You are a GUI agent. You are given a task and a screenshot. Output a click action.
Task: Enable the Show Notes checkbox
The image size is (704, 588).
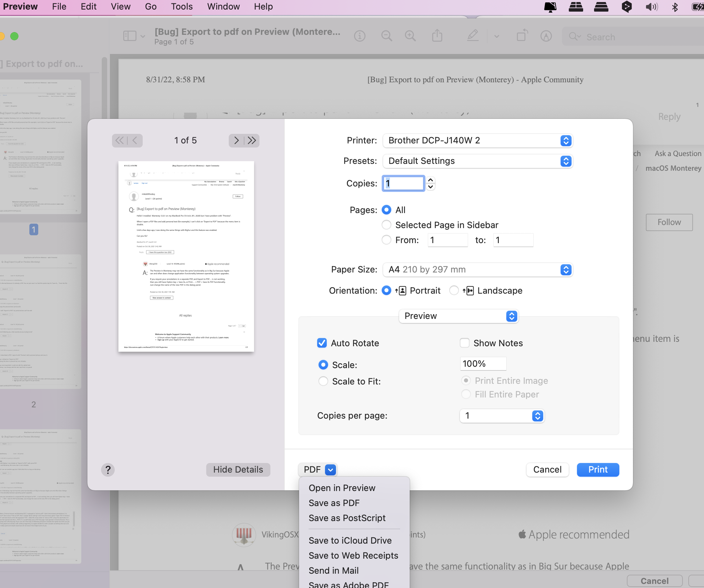(465, 343)
